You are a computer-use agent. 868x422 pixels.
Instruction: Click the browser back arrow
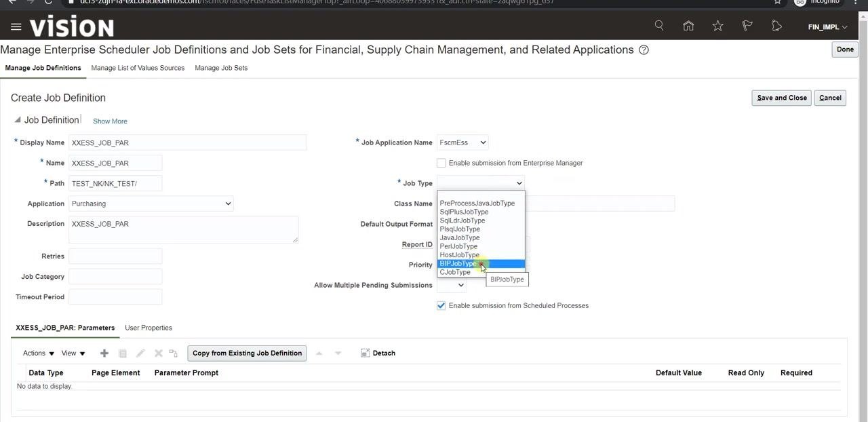12,2
